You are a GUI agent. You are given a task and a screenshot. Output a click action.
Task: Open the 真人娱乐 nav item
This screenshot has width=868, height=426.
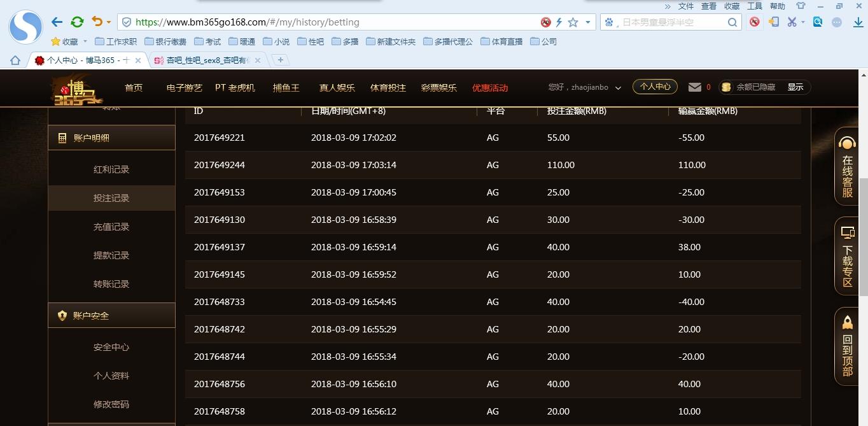click(337, 88)
